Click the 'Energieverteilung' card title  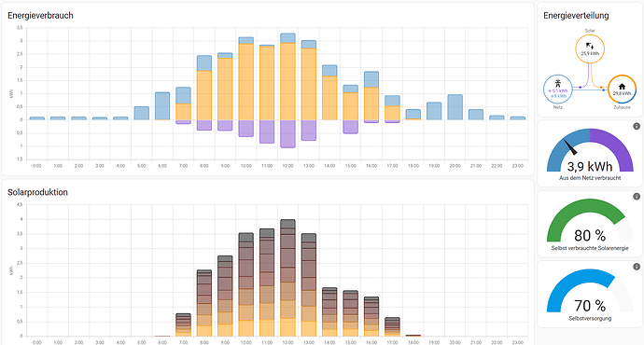[x=576, y=16]
